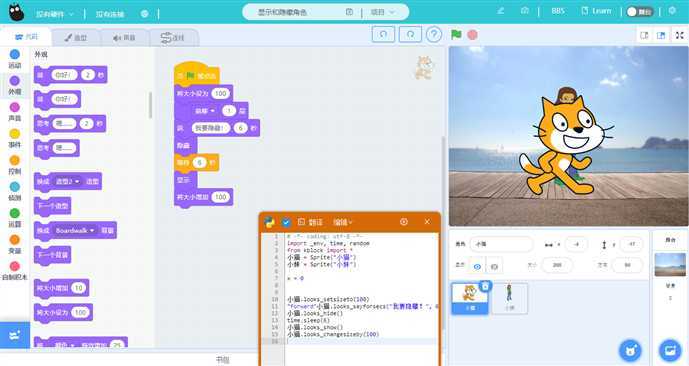This screenshot has height=366, width=689.
Task: Select the second sprite thumbnail with the person
Action: 509,298
